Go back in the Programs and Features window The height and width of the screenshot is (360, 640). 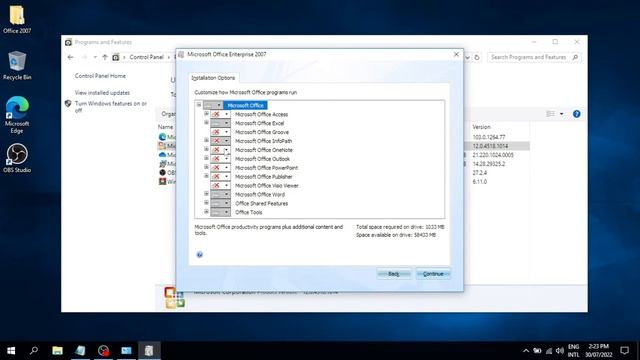71,57
